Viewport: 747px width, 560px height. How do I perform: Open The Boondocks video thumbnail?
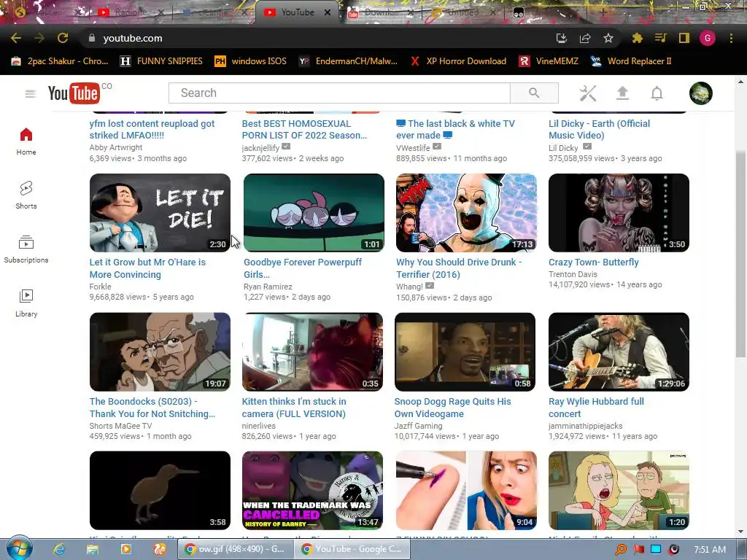pos(160,352)
